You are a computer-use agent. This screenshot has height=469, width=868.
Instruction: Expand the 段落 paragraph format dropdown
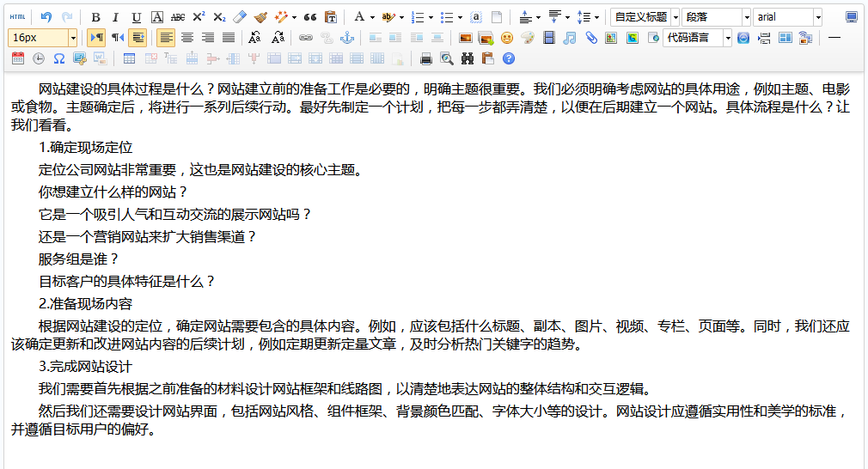[746, 17]
